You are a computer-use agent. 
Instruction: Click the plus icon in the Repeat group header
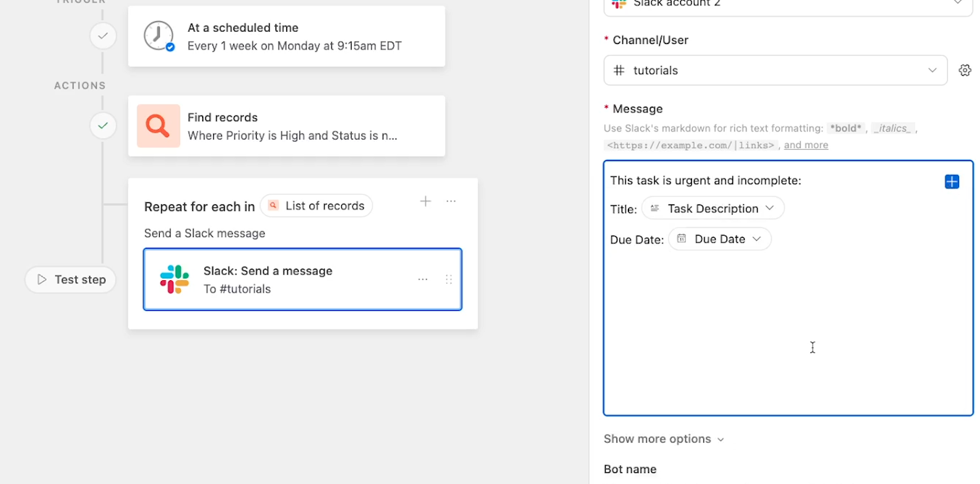[x=426, y=201]
